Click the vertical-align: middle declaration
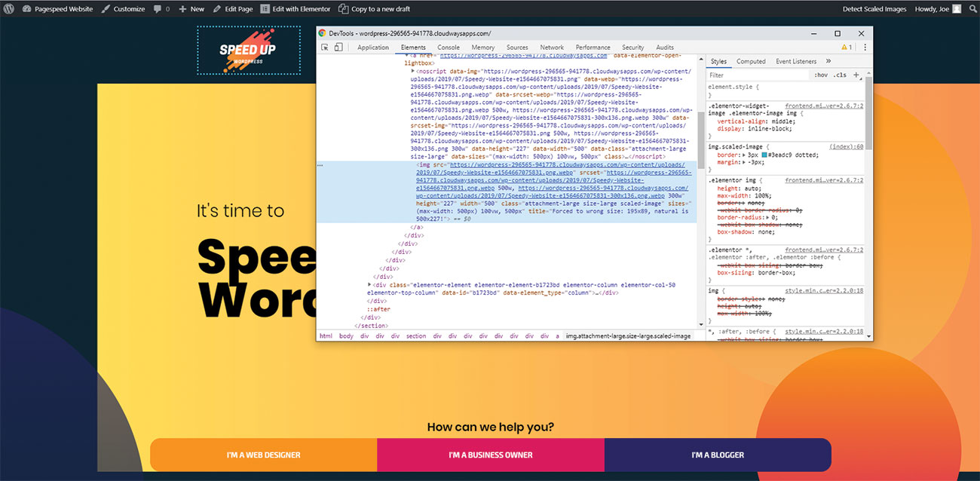The image size is (980, 481). (x=755, y=121)
